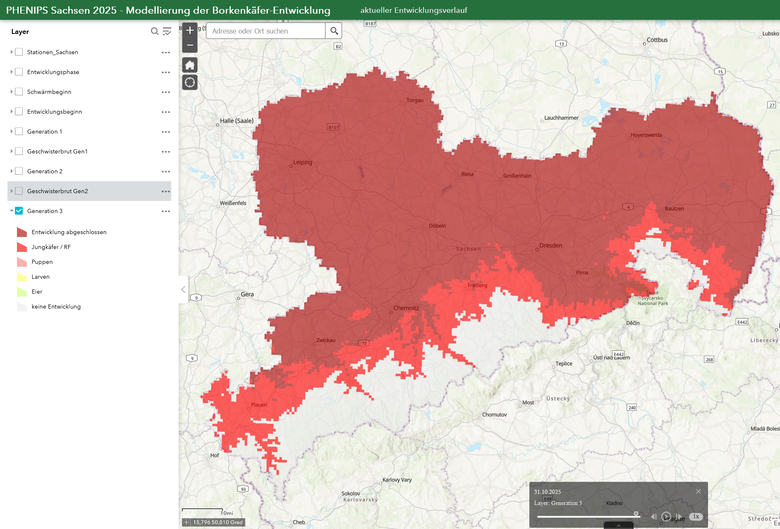
Task: Expand the Geschwisterbrut Gen2 layer legend
Action: 11,191
